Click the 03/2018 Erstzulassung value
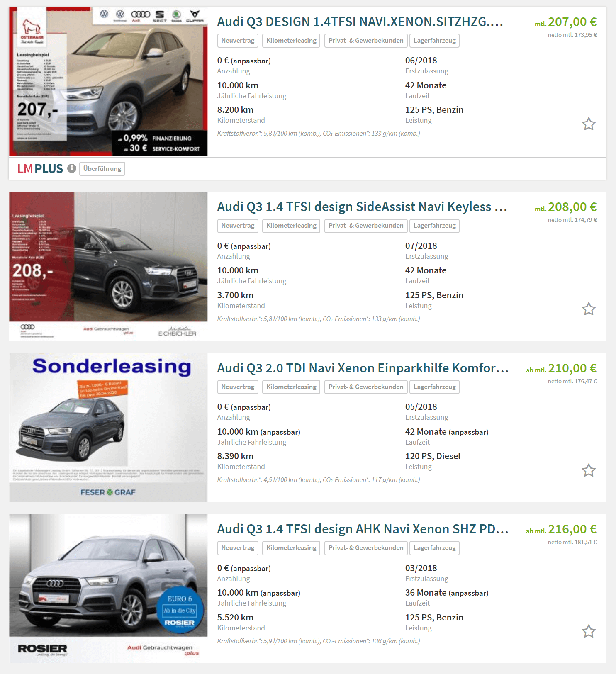The image size is (616, 674). pyautogui.click(x=421, y=568)
